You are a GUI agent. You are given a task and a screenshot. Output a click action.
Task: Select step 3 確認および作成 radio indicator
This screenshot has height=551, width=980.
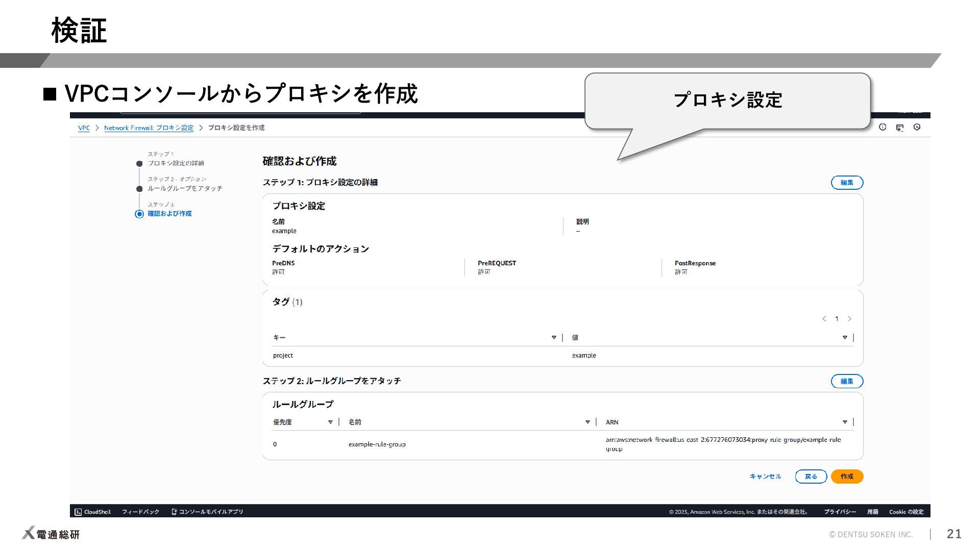[x=139, y=214]
